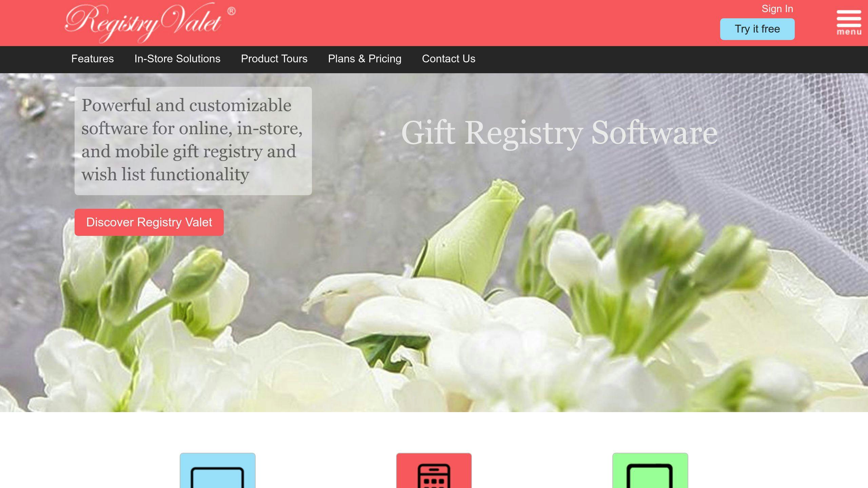Toggle the In-Store Solutions menu item
Image resolution: width=868 pixels, height=488 pixels.
click(x=177, y=58)
